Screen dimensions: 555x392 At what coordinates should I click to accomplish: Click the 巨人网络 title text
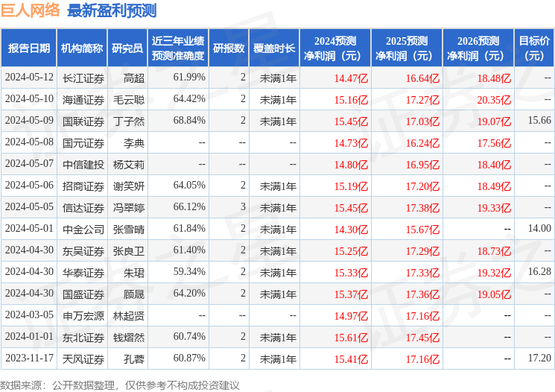tap(31, 10)
